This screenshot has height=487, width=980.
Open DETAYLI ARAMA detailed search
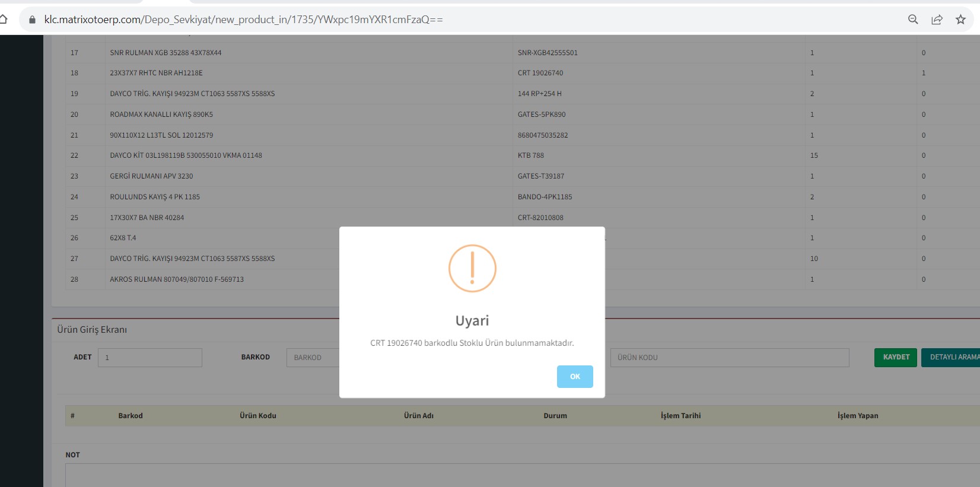click(x=953, y=357)
